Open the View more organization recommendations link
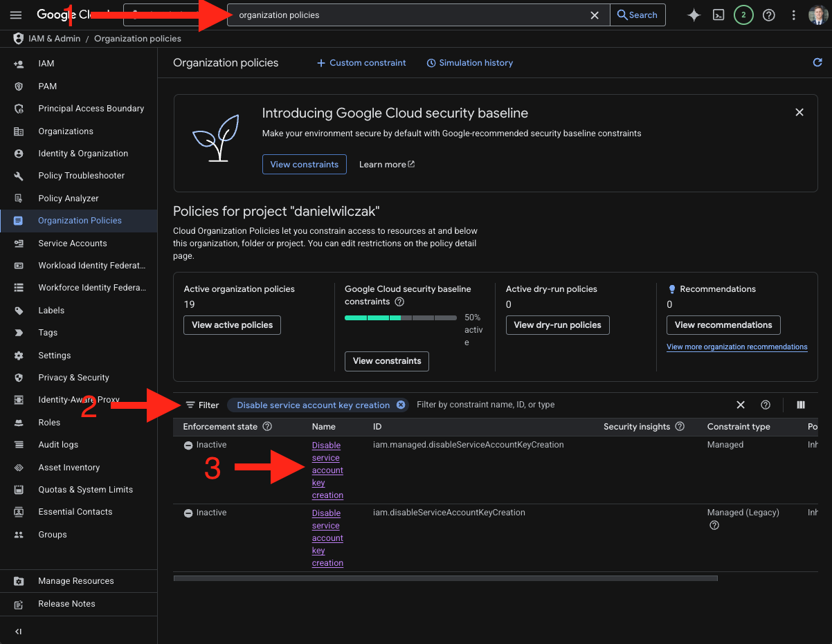Viewport: 832px width, 644px height. (x=736, y=347)
